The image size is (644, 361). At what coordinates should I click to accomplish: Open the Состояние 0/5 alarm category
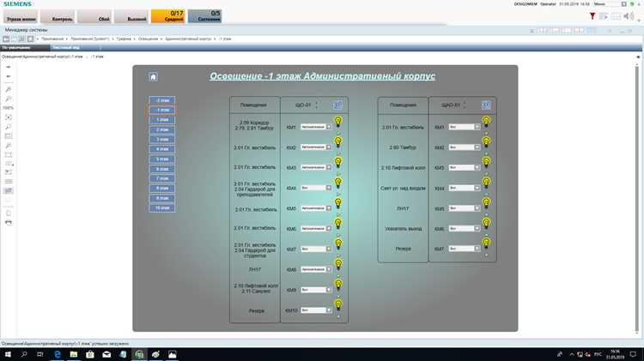click(205, 16)
